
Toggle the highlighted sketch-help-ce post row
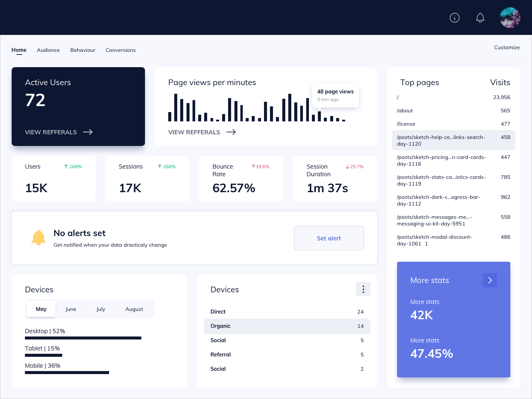click(454, 140)
